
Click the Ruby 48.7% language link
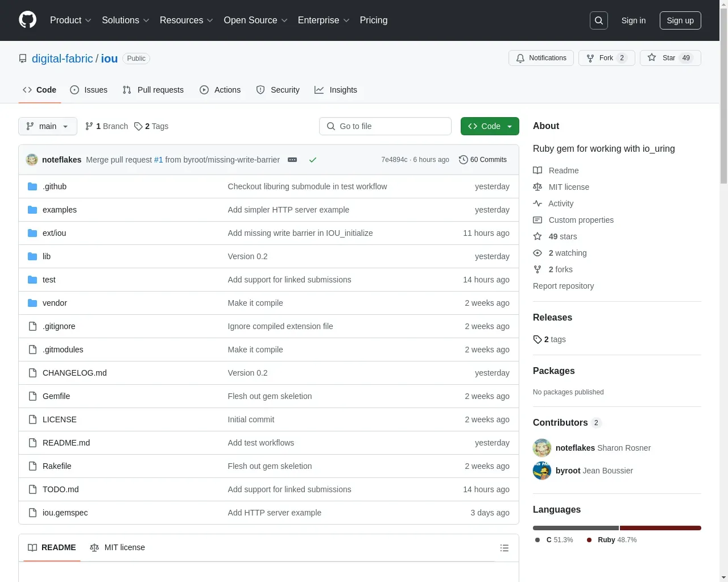click(612, 540)
